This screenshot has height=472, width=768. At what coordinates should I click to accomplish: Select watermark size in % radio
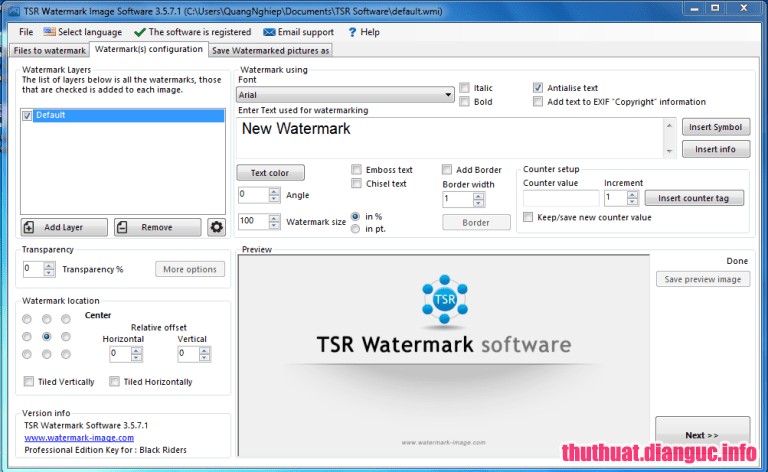tap(356, 216)
